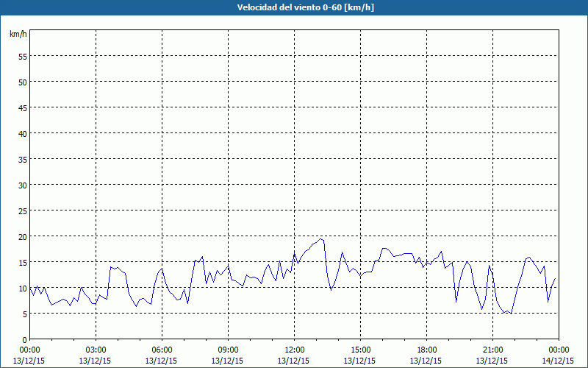Click the 06:00 time label on the x-axis

point(162,350)
